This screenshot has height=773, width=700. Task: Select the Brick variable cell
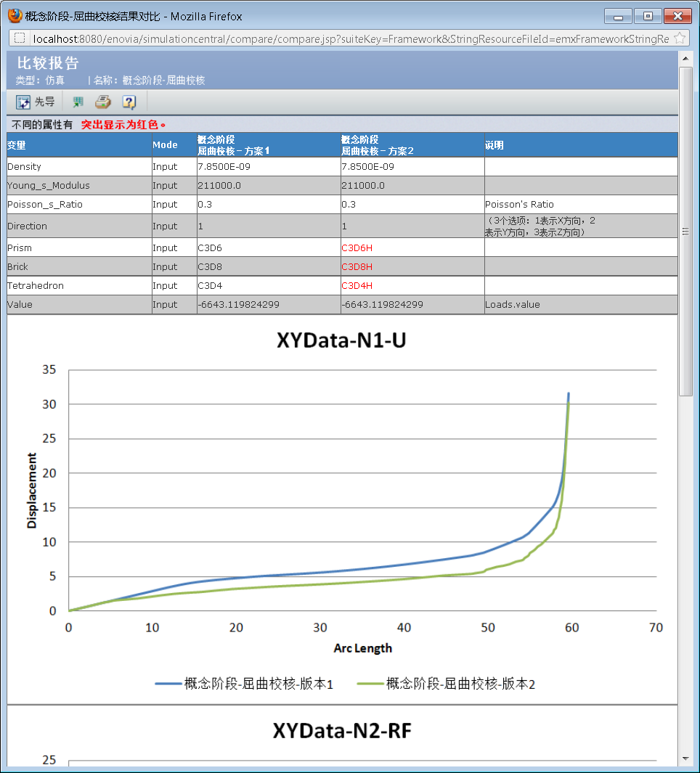coord(79,266)
